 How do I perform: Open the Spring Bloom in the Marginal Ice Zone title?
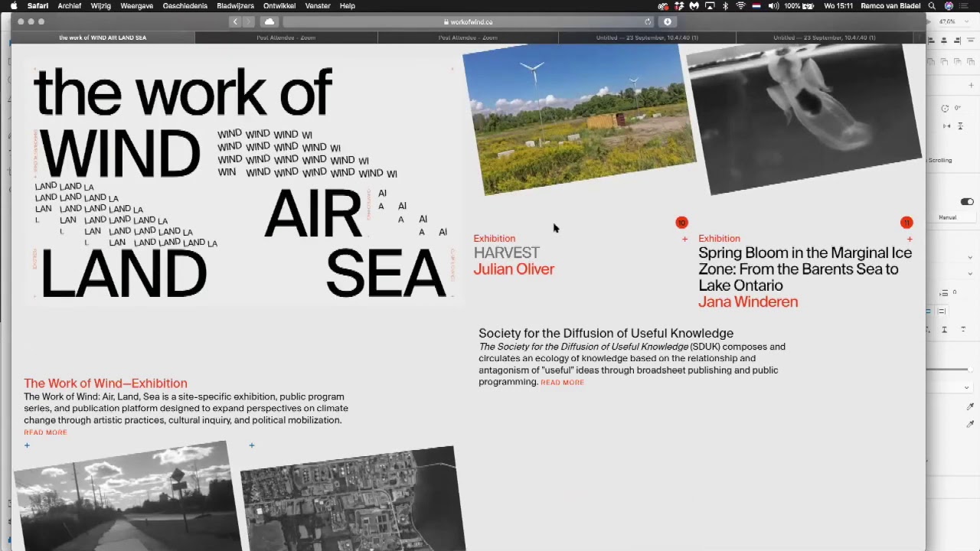[x=805, y=269]
